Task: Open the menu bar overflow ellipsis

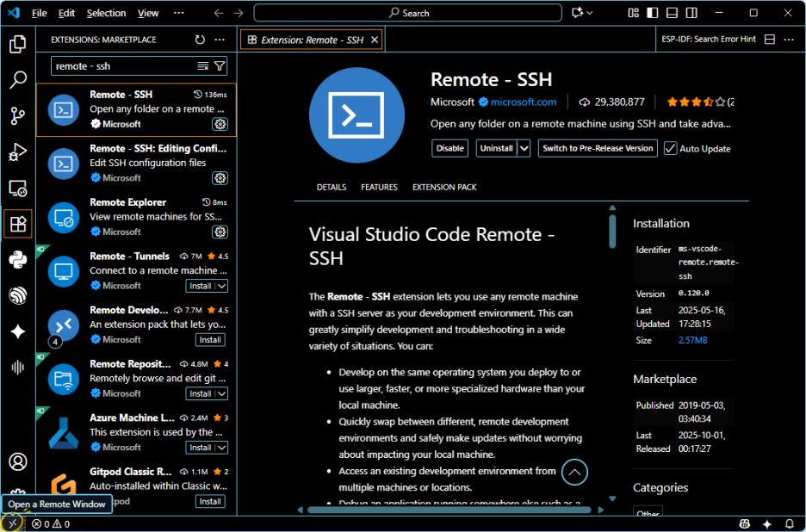Action: [x=178, y=13]
